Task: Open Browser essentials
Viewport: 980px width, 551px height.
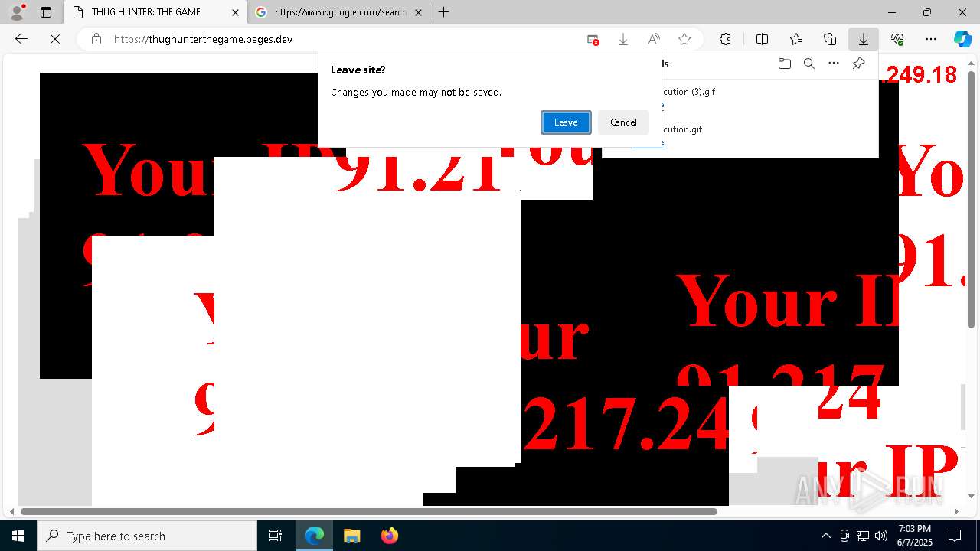Action: (x=897, y=39)
